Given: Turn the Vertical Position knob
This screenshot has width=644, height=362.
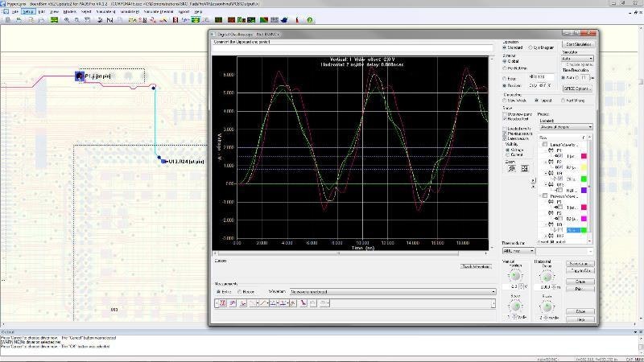Looking at the screenshot, I should [515, 277].
